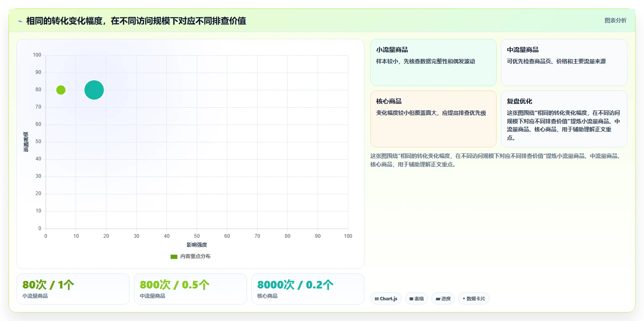Image resolution: width=644 pixels, height=321 pixels.
Task: Click the 50 tick on the y-axis
Action: (38, 142)
